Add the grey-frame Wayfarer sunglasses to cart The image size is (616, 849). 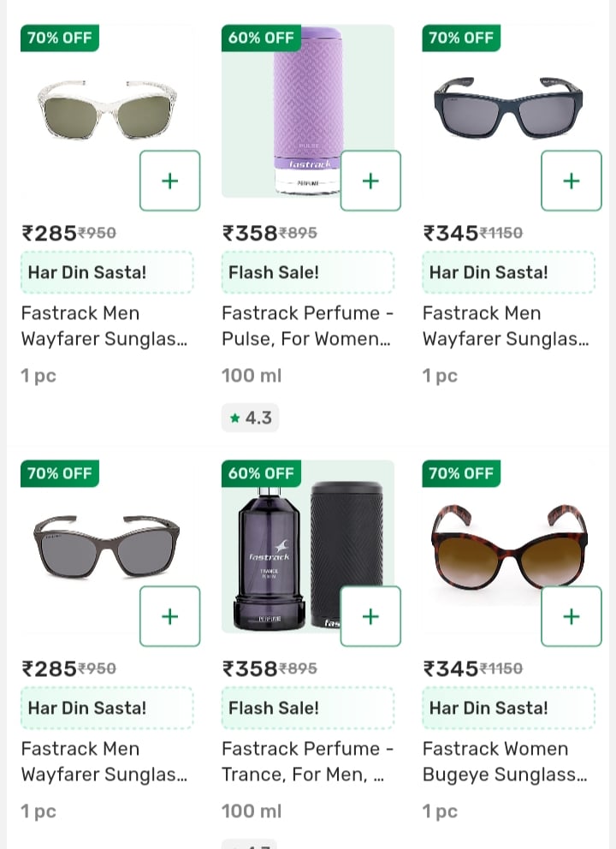169,616
